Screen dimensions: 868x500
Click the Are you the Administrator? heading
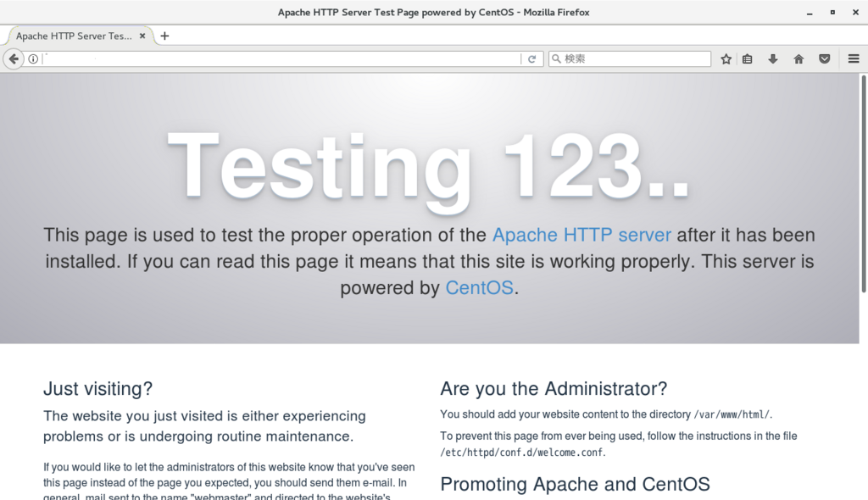tap(554, 389)
